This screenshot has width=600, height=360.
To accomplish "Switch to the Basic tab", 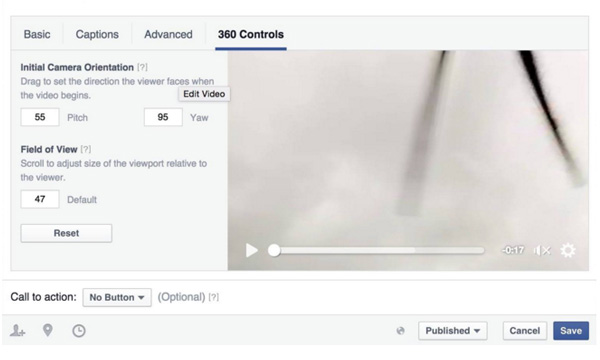I will coord(37,34).
